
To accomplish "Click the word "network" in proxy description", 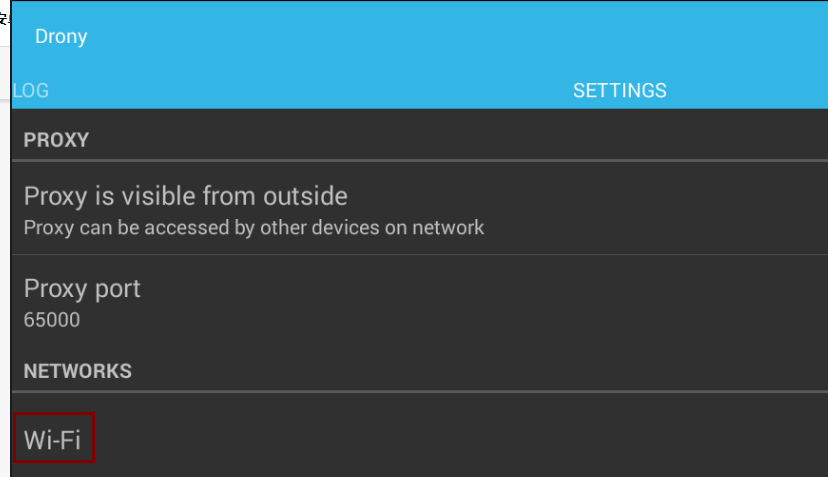I will click(x=448, y=228).
